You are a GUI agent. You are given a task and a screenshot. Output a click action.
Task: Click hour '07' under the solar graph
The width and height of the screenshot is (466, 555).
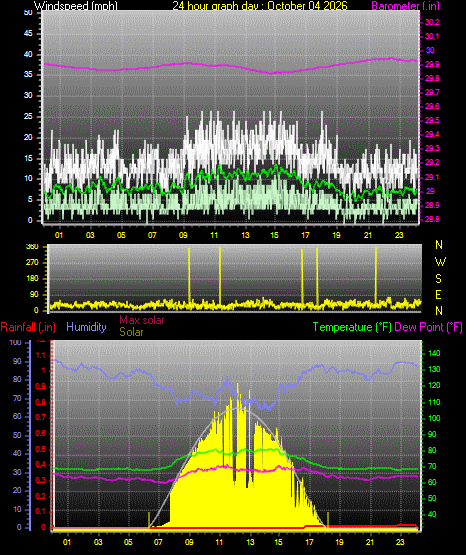point(158,542)
